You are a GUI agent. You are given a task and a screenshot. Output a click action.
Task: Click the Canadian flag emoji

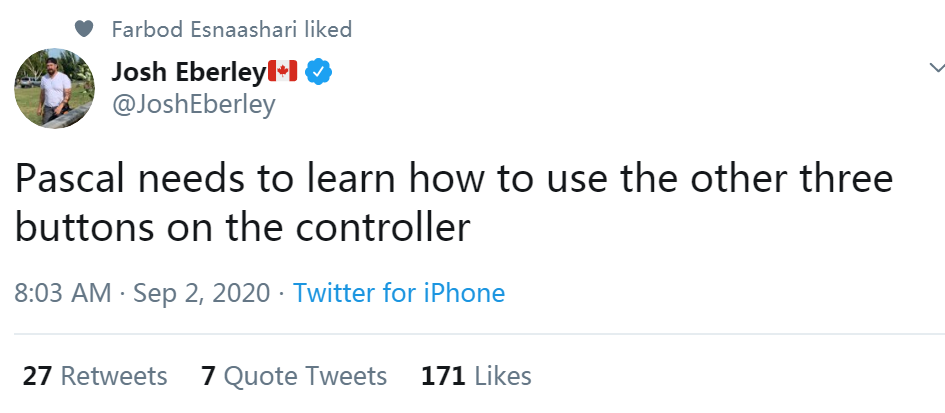coord(283,72)
